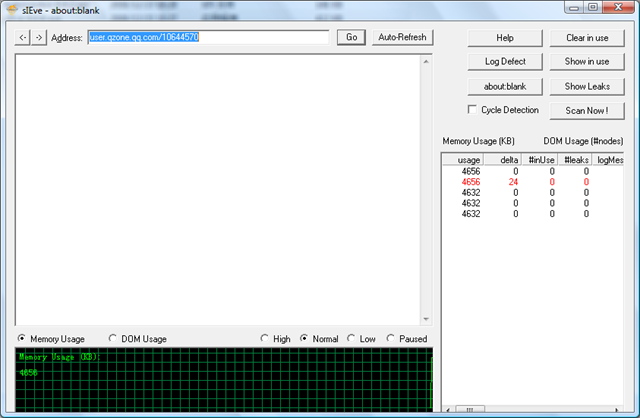
Task: Click the back navigation arrow button
Action: tap(23, 38)
